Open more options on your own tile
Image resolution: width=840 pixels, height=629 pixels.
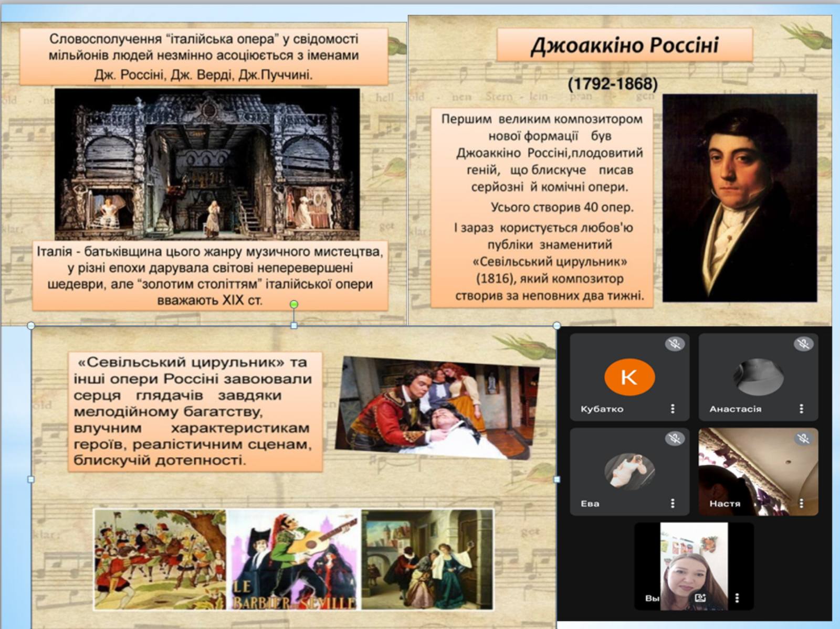tap(737, 598)
